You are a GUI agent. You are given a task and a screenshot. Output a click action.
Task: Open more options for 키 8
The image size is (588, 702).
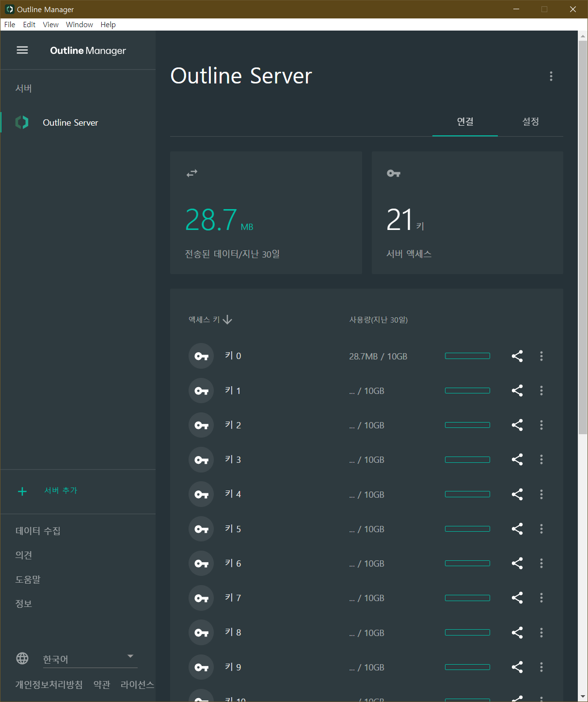pos(541,633)
